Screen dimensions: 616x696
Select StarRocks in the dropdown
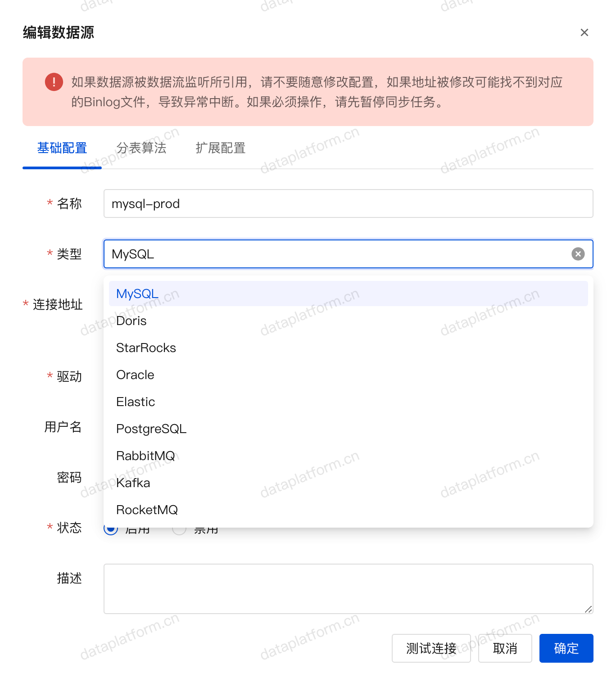146,348
